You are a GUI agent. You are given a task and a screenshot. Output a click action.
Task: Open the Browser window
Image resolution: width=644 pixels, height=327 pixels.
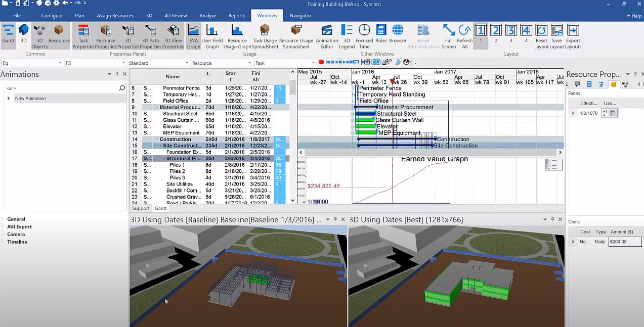point(398,33)
